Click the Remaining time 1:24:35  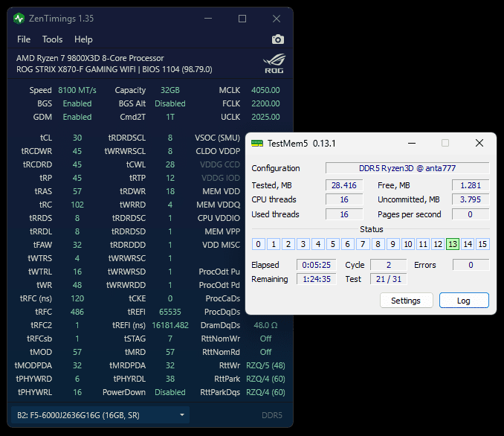[316, 279]
